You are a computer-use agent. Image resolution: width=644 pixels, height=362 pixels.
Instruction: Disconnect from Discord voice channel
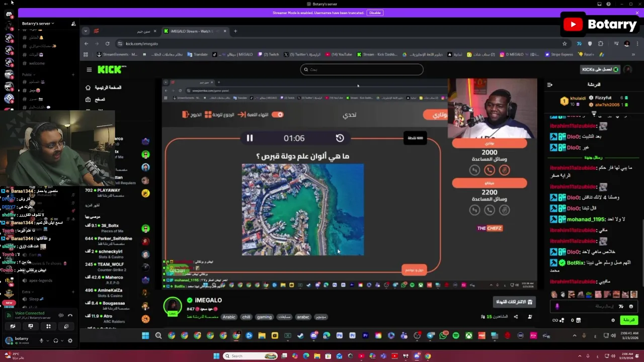click(x=70, y=315)
